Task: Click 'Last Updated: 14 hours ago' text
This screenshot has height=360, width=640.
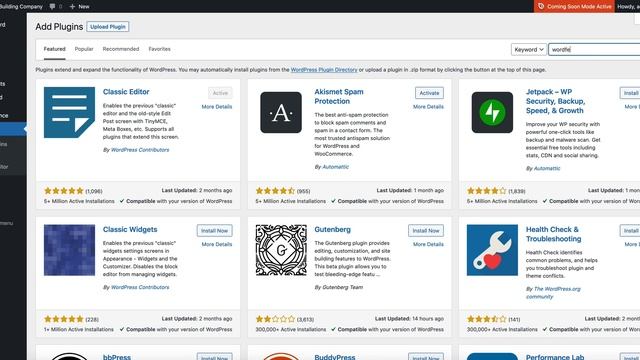Action: click(409, 319)
